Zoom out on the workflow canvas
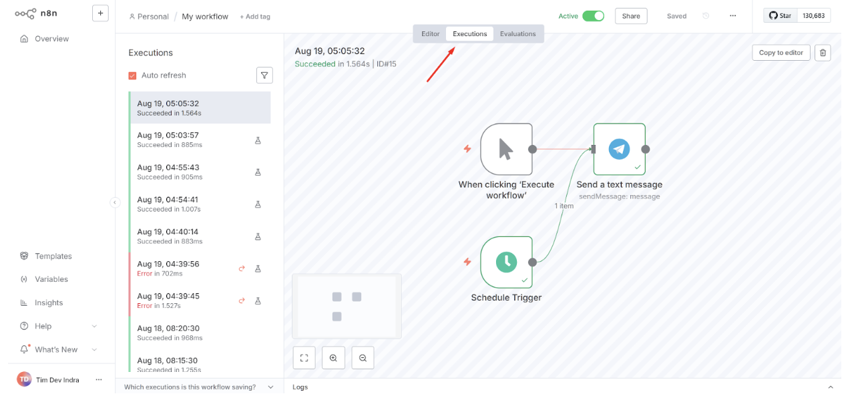Screen dimensions: 868x406 (363, 358)
